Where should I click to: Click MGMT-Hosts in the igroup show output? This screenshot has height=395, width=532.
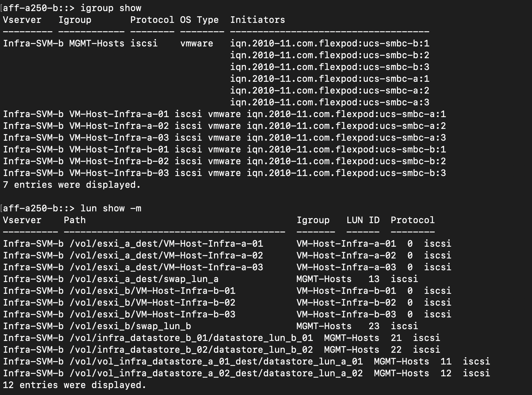point(97,43)
